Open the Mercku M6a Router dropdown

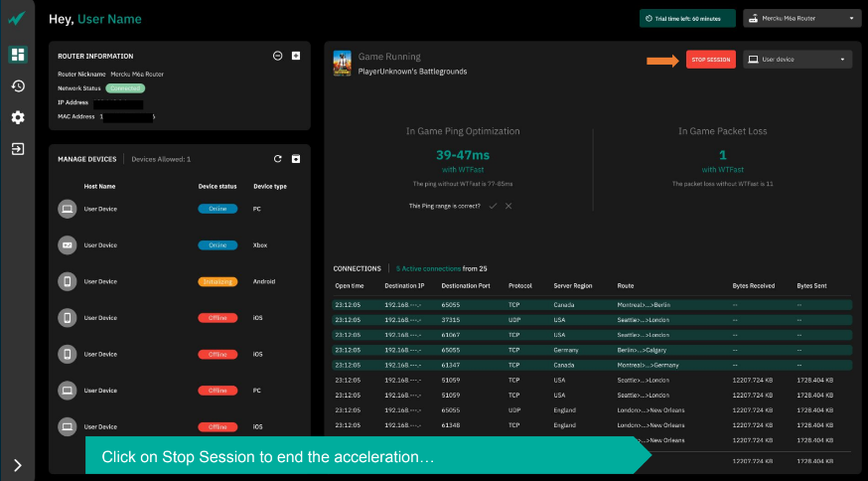tap(801, 18)
